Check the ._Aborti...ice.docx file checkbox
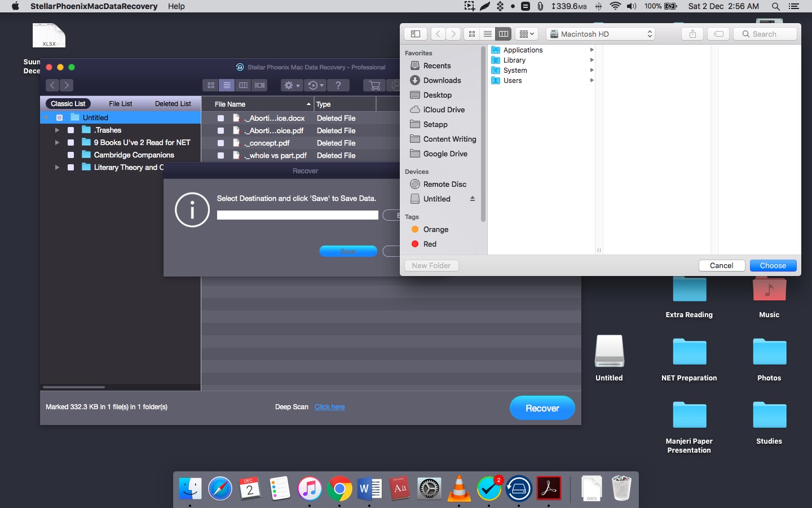The width and height of the screenshot is (812, 508). pos(220,118)
